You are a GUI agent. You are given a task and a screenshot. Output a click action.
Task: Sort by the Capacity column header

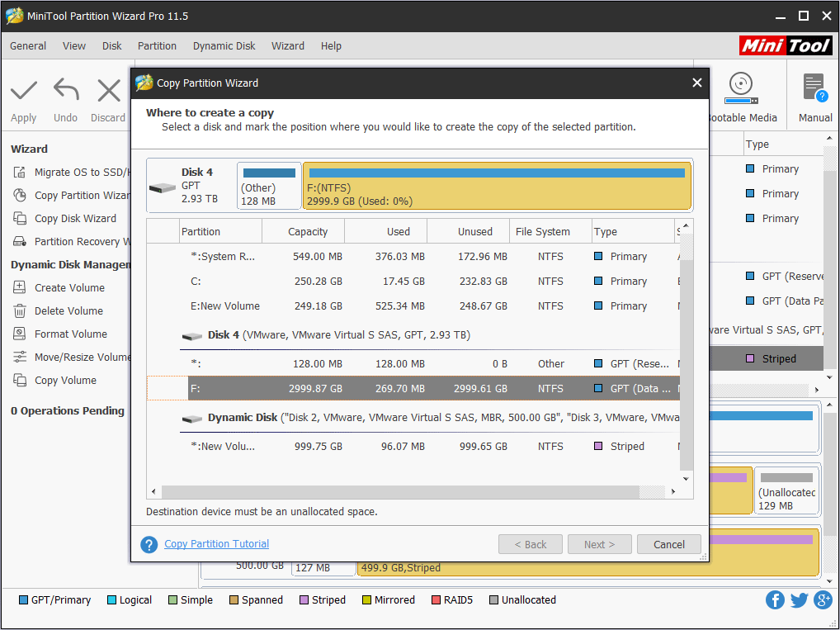pos(303,232)
